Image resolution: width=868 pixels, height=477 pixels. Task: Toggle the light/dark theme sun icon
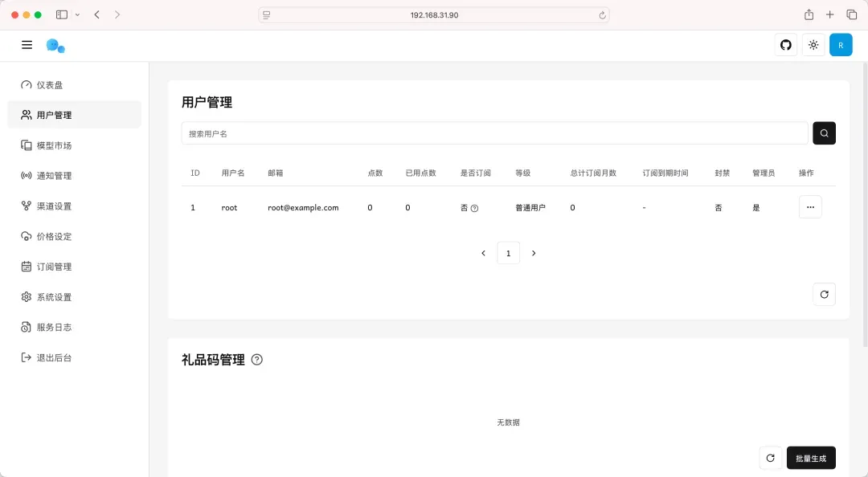813,45
